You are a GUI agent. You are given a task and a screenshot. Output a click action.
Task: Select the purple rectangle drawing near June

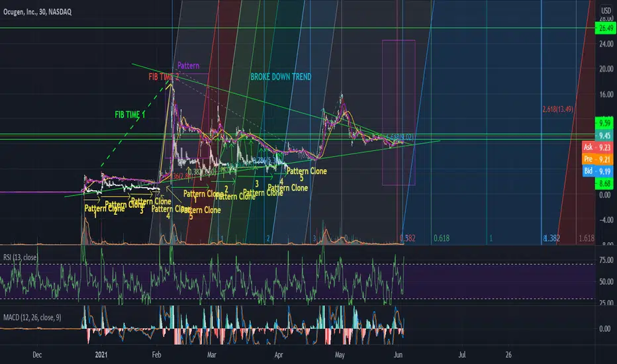(399, 113)
